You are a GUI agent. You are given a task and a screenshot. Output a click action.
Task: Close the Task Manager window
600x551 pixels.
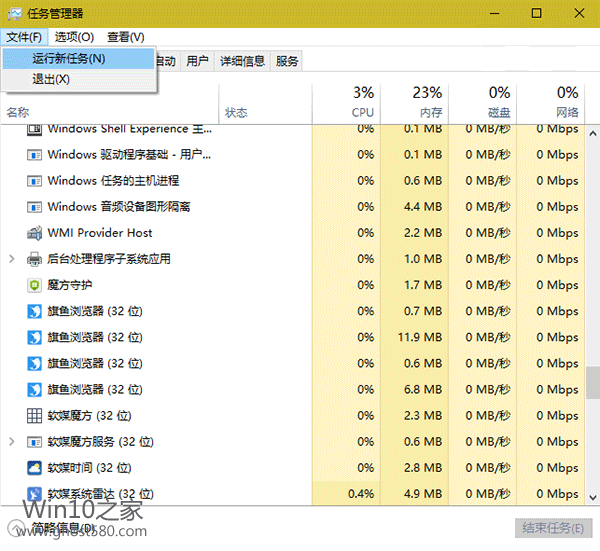(x=579, y=14)
